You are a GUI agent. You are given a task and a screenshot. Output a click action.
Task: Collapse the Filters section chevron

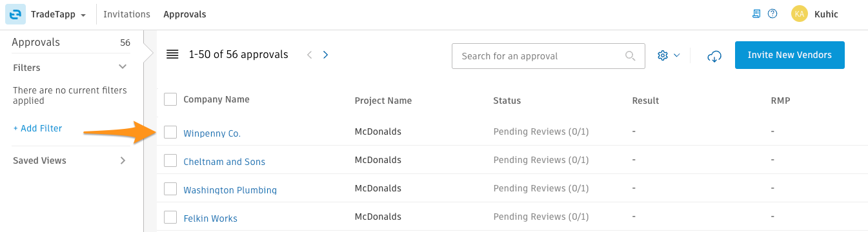click(x=123, y=67)
